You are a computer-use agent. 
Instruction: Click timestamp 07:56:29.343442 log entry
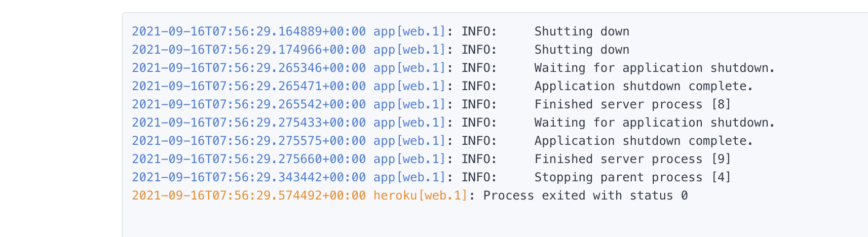coord(249,177)
